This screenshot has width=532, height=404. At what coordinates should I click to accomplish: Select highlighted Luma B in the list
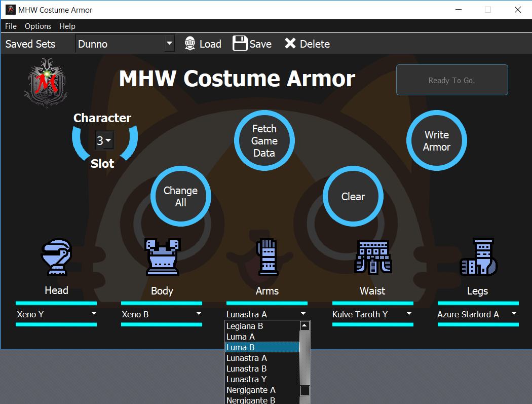click(x=262, y=347)
